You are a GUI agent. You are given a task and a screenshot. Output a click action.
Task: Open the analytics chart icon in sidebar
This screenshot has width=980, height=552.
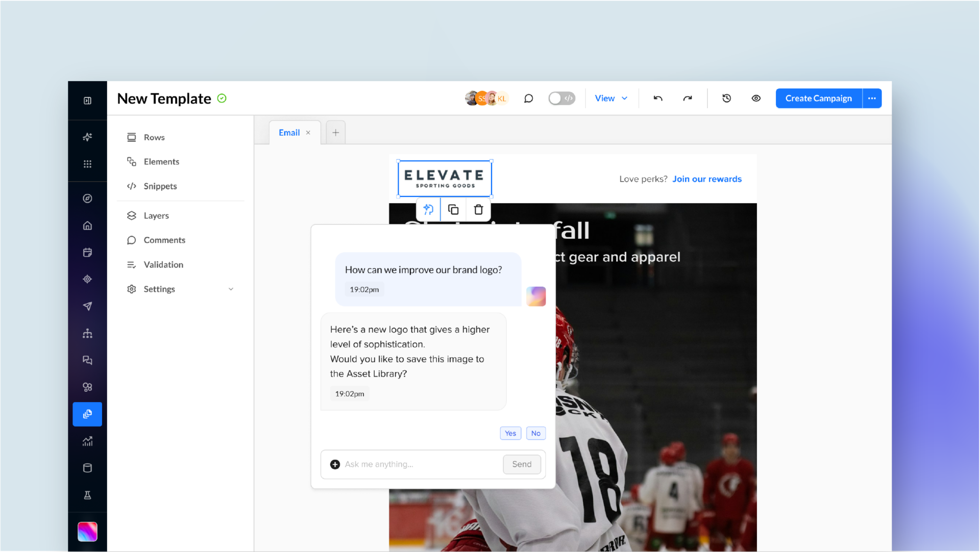tap(87, 441)
